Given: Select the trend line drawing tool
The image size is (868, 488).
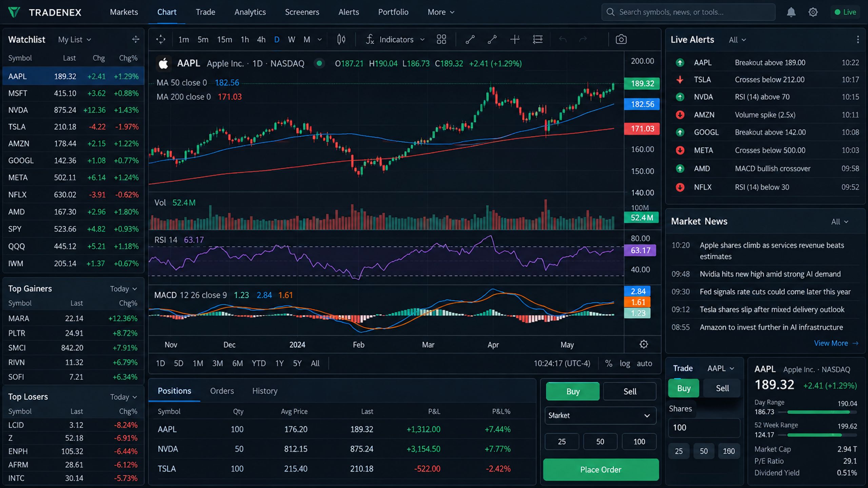Looking at the screenshot, I should pyautogui.click(x=470, y=39).
